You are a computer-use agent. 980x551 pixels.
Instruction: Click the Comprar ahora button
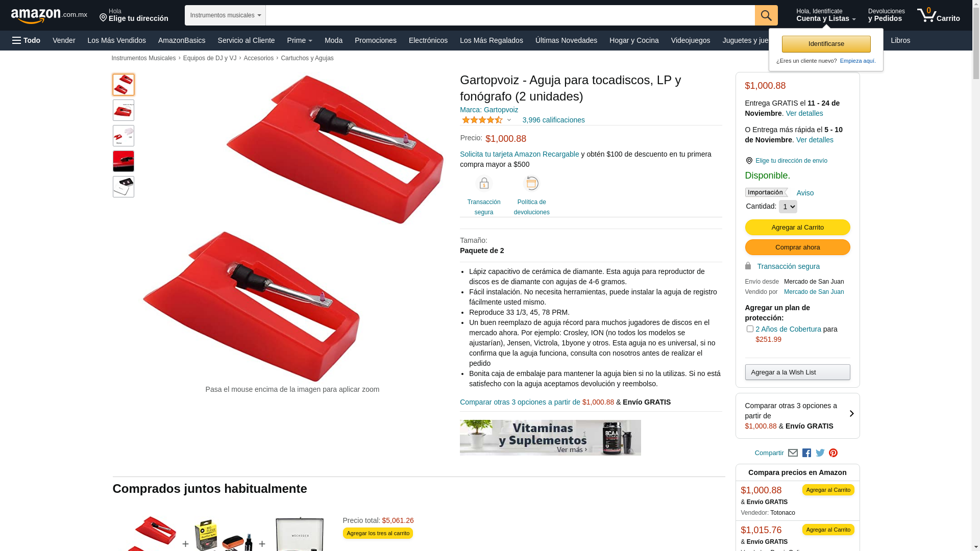pyautogui.click(x=797, y=247)
